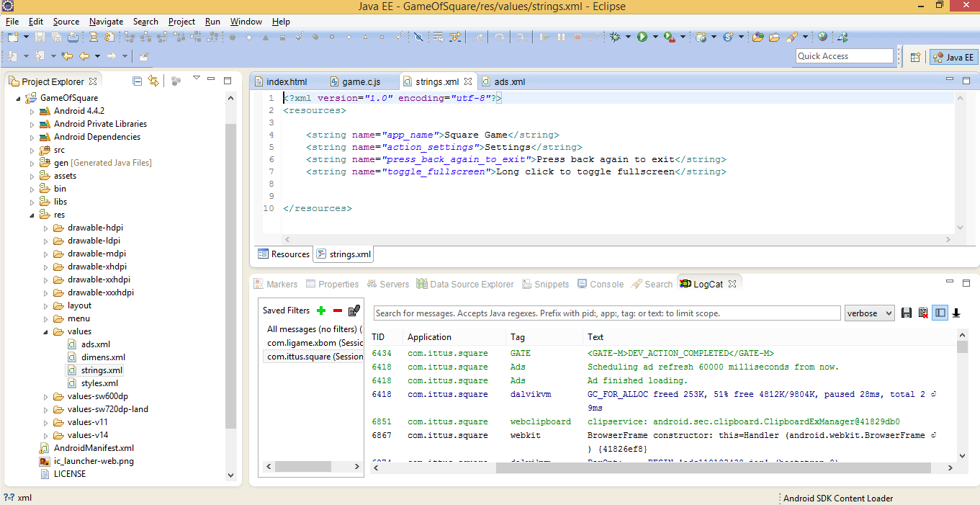Click the green Run button icon
The image size is (980, 505).
tap(642, 37)
